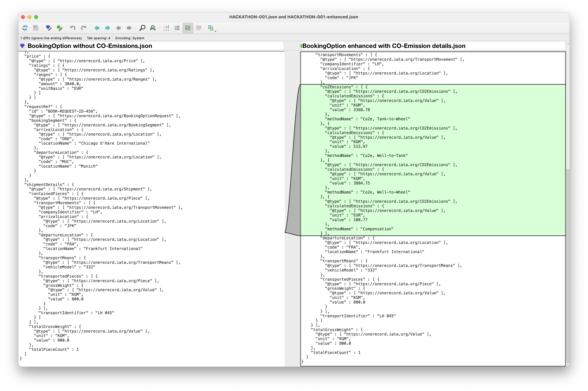Viewport: 588px width, 391px height.
Task: Copy change to left with teal arrow
Action: point(97,28)
